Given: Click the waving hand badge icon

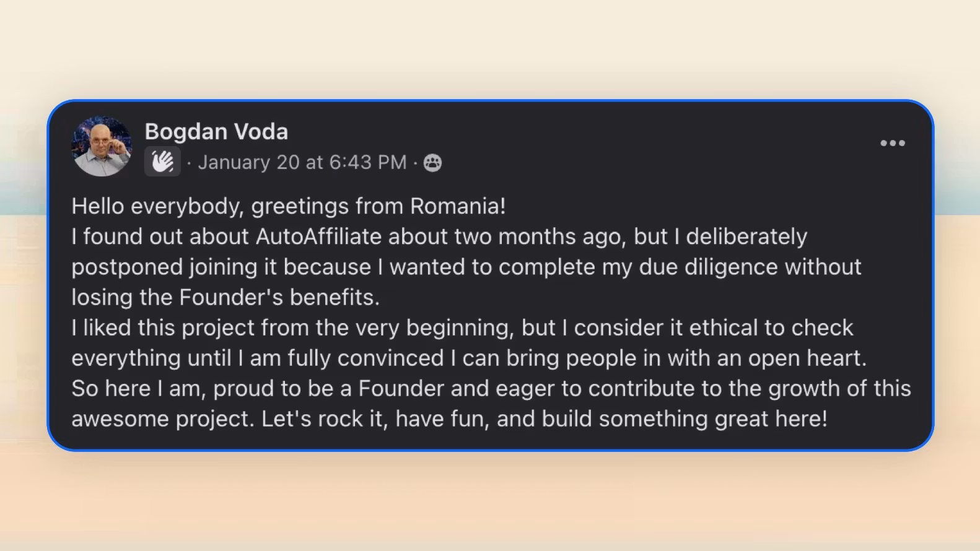Looking at the screenshot, I should coord(162,162).
